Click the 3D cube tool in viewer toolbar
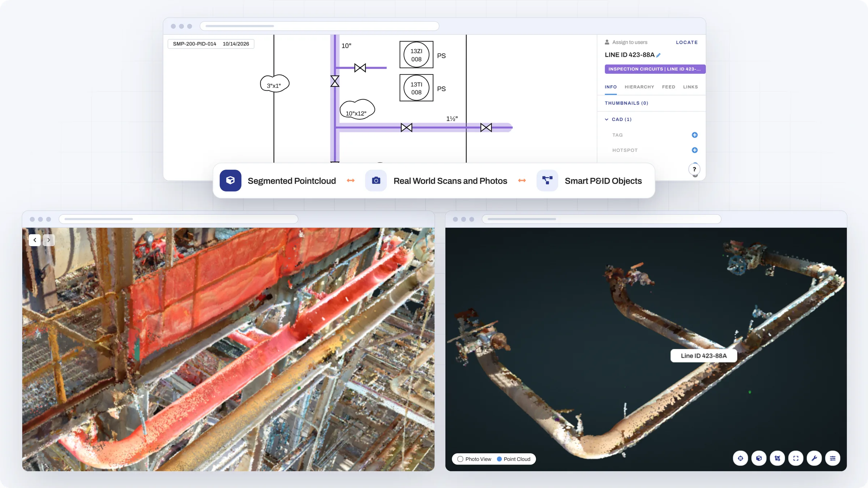The width and height of the screenshot is (868, 488). click(x=759, y=458)
